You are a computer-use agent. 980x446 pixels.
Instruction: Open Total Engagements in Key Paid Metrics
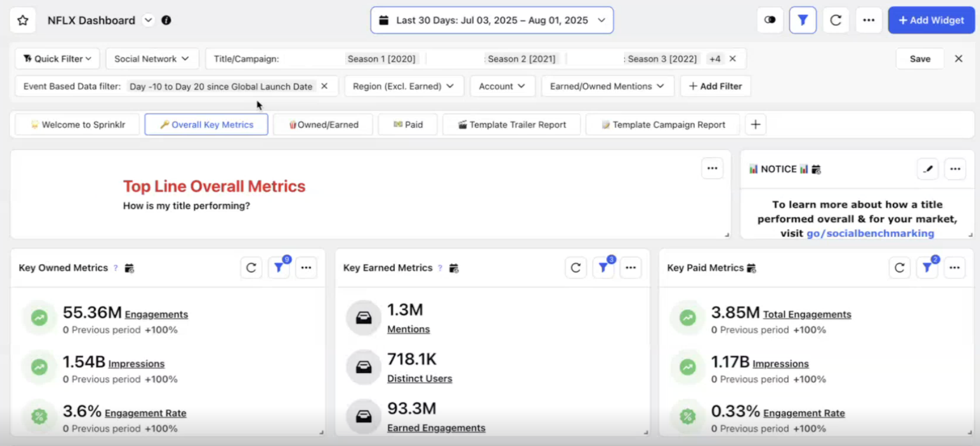807,315
